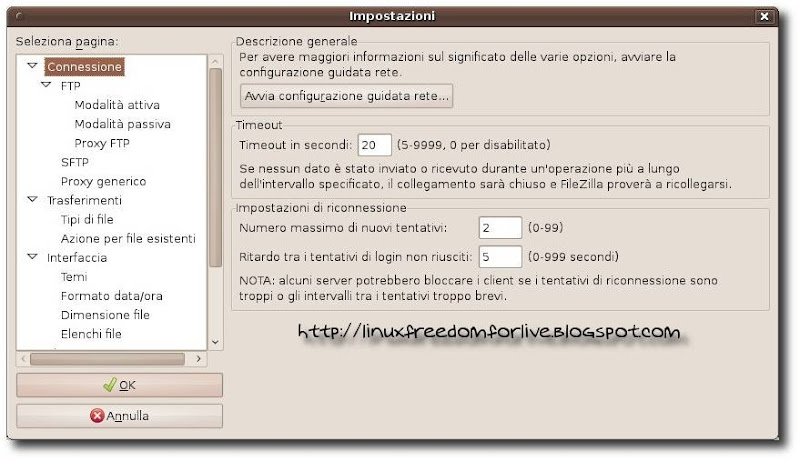The image size is (800, 461).
Task: Click the tree horizontal scrollbar thumb
Action: click(x=107, y=359)
